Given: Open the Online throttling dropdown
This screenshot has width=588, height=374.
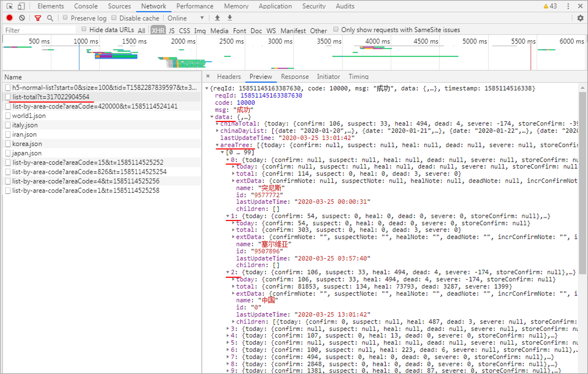Looking at the screenshot, I should (186, 18).
